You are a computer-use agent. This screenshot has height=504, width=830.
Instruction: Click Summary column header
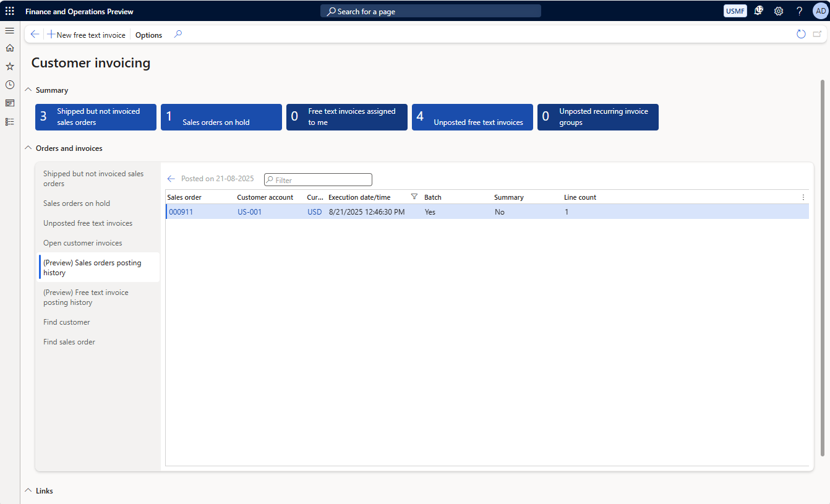pos(509,197)
